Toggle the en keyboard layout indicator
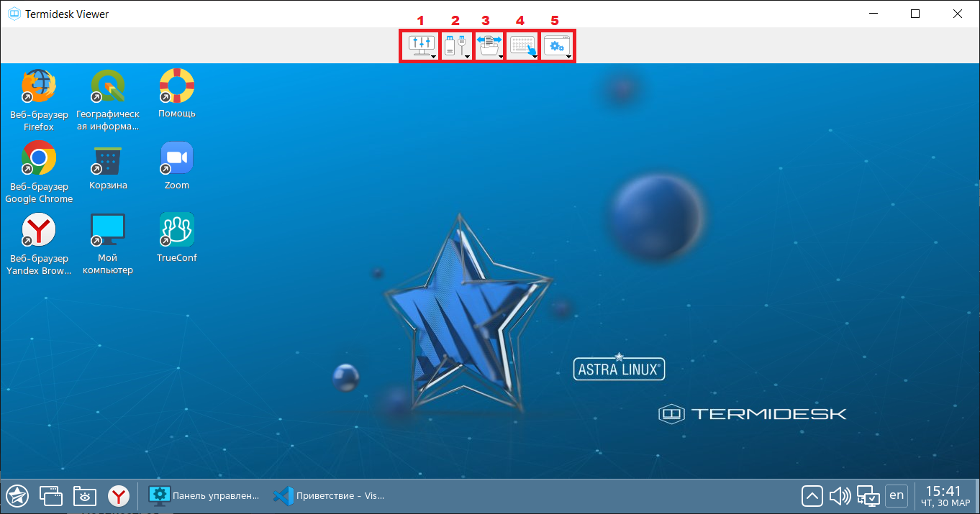The height and width of the screenshot is (514, 980). point(896,495)
